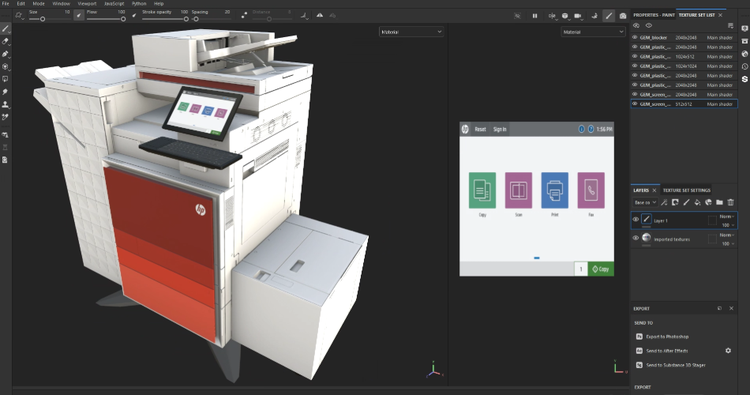Select the imported textures layer thumbnail

[x=646, y=238]
